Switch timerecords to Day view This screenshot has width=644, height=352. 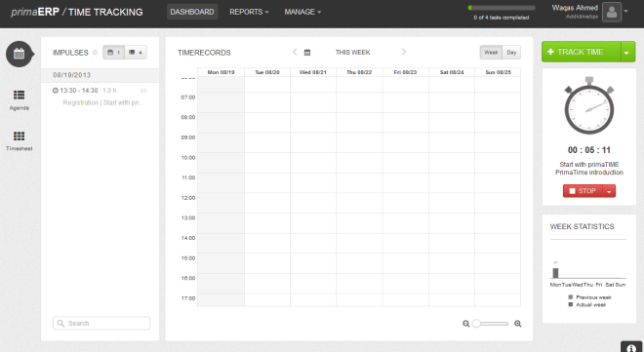(x=511, y=52)
